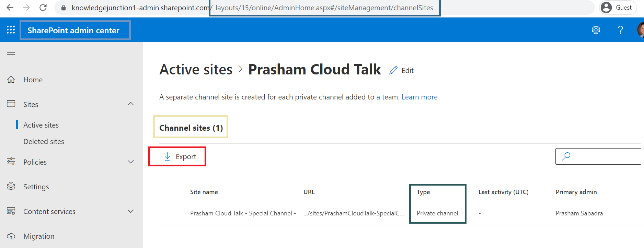Click the Content services icon
The width and height of the screenshot is (644, 248).
11,211
